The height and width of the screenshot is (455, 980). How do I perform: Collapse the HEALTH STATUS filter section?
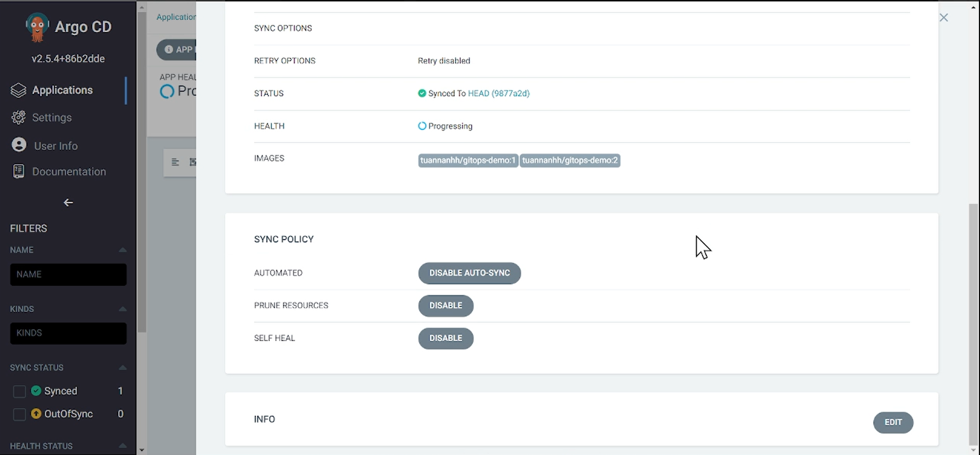(122, 445)
